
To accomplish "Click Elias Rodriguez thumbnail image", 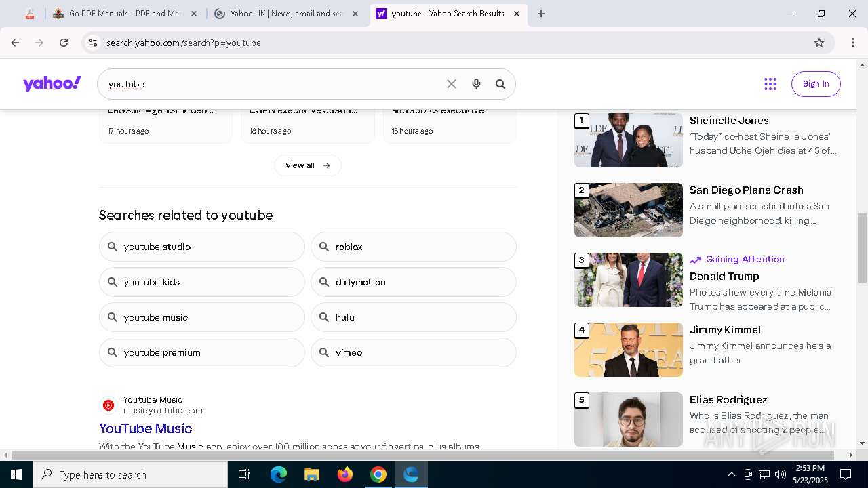I will 629,420.
